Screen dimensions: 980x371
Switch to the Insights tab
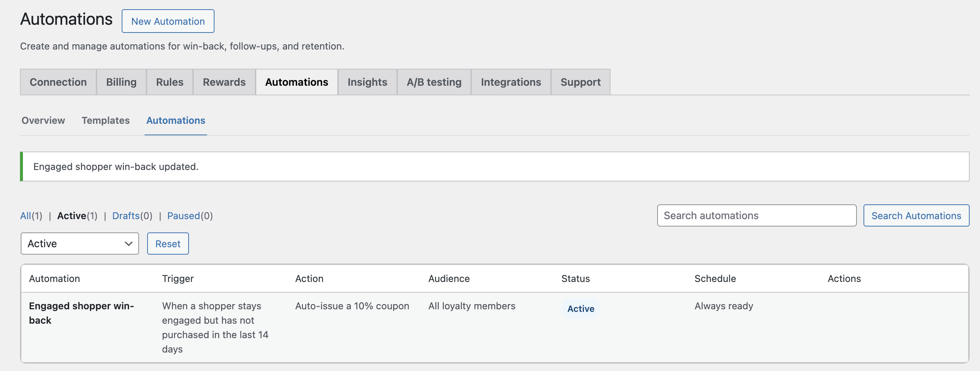[367, 82]
